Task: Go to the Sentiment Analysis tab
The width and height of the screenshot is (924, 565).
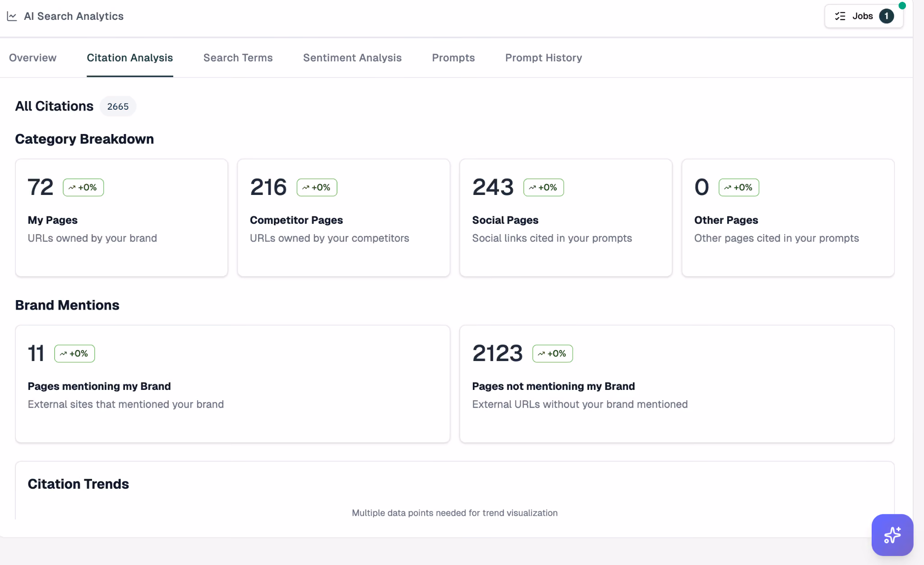Action: pos(352,58)
